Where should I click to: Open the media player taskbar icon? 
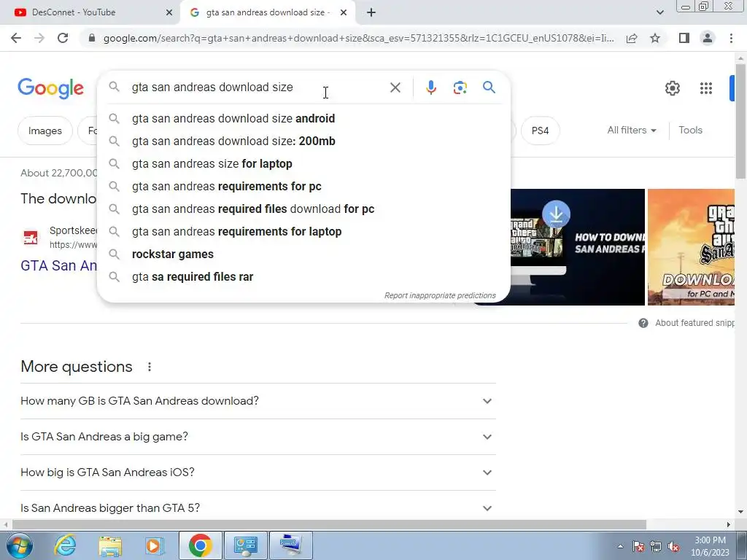coord(155,545)
